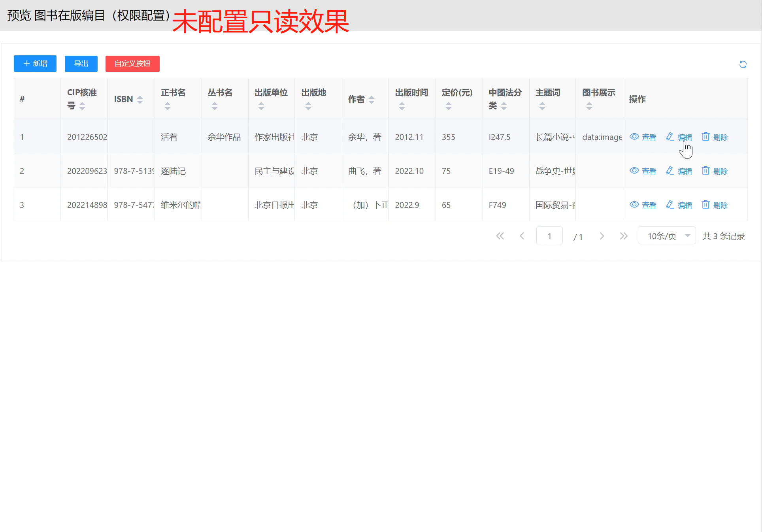Sort table by 作者 column

[x=371, y=100]
